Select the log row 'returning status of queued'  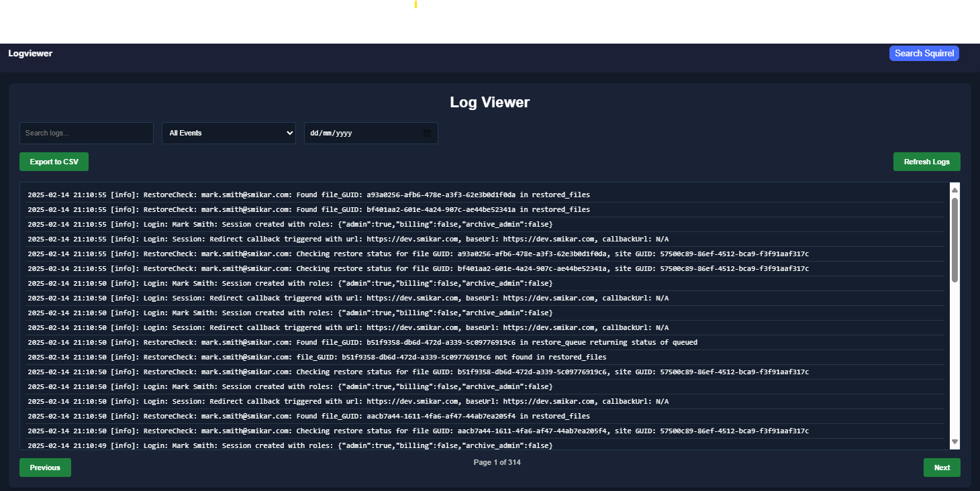pyautogui.click(x=362, y=342)
